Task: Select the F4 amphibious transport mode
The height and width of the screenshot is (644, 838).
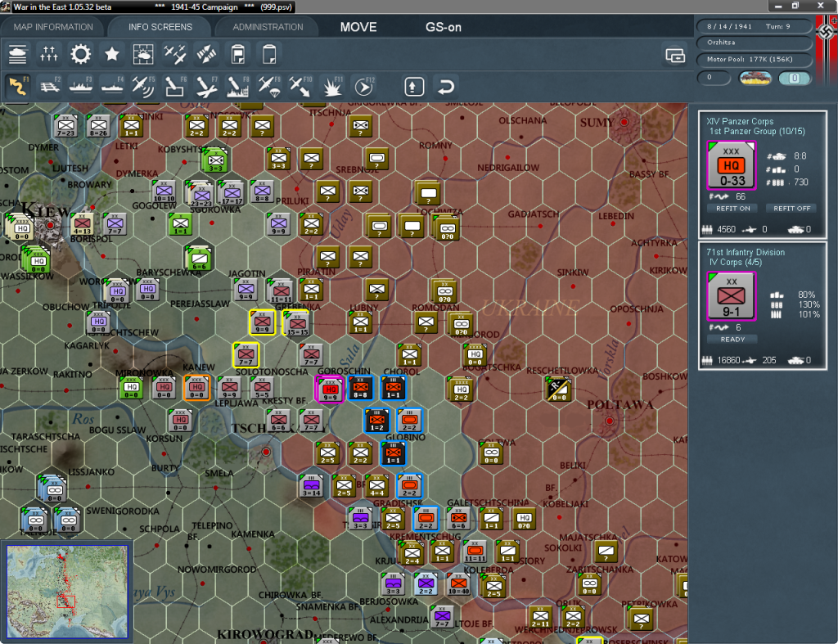Action: tap(112, 86)
